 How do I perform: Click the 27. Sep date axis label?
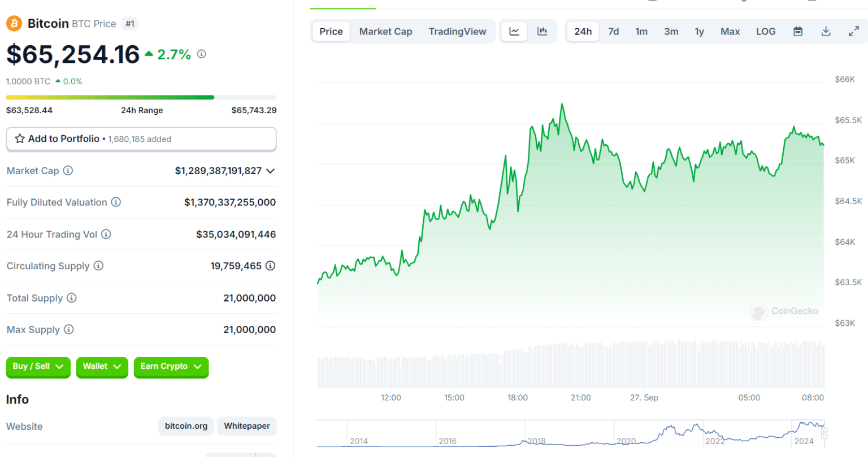tap(644, 398)
